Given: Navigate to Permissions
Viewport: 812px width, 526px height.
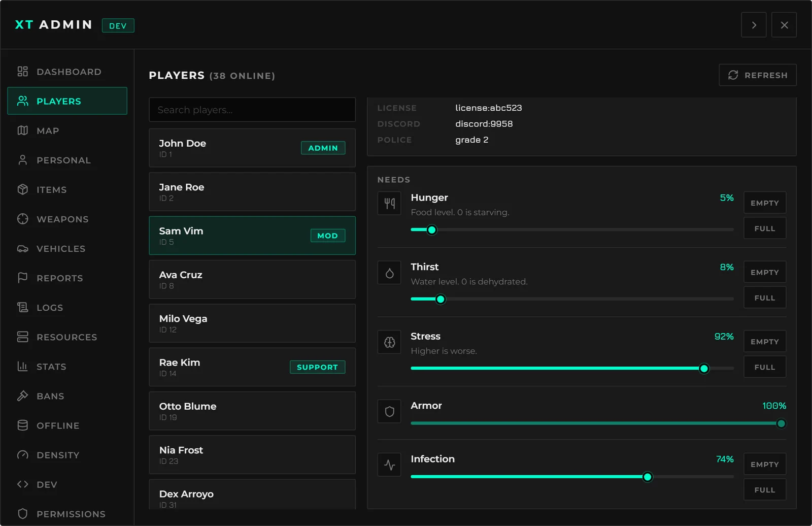Looking at the screenshot, I should [67, 513].
